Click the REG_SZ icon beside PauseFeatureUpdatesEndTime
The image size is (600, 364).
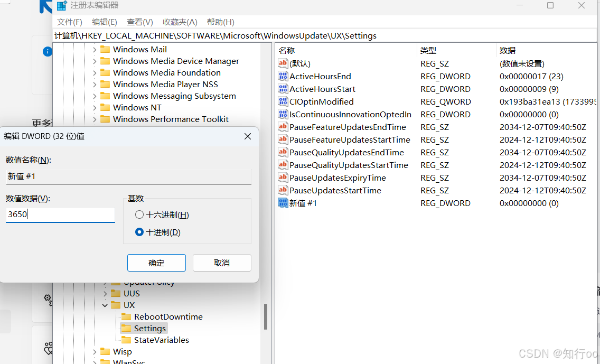[283, 127]
